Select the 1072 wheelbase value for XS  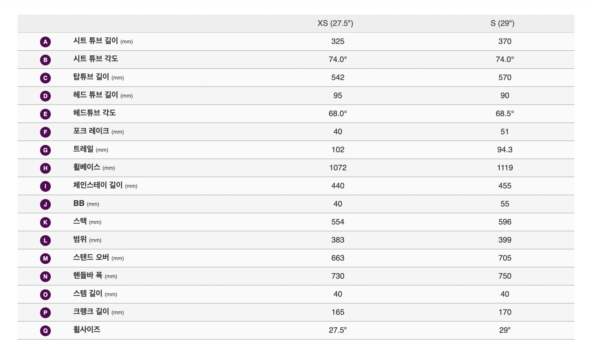tap(338, 168)
